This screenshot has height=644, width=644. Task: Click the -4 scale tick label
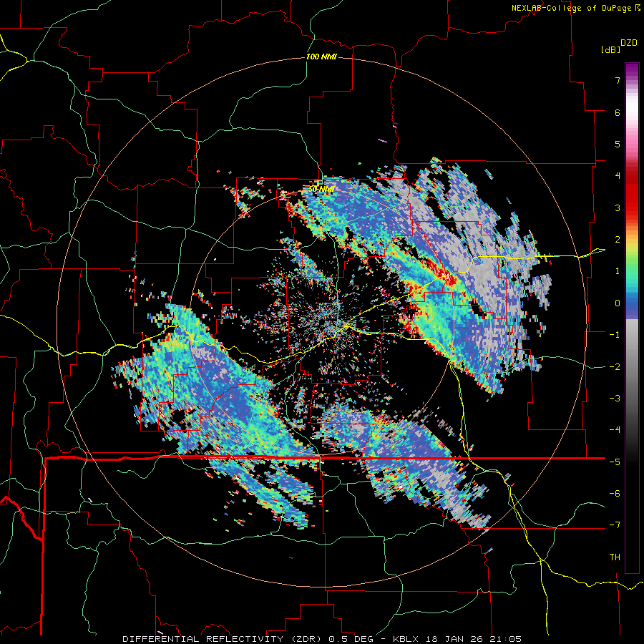(x=615, y=430)
